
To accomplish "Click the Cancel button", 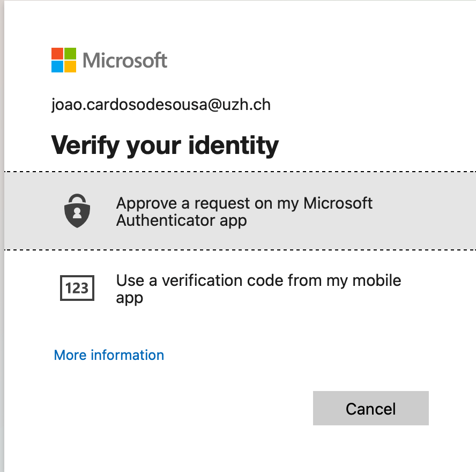I will (x=370, y=408).
